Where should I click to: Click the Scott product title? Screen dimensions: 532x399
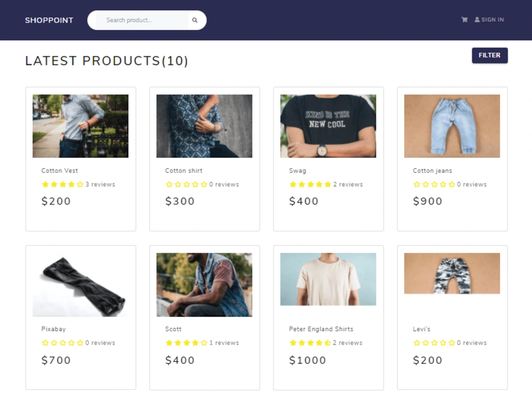(173, 329)
